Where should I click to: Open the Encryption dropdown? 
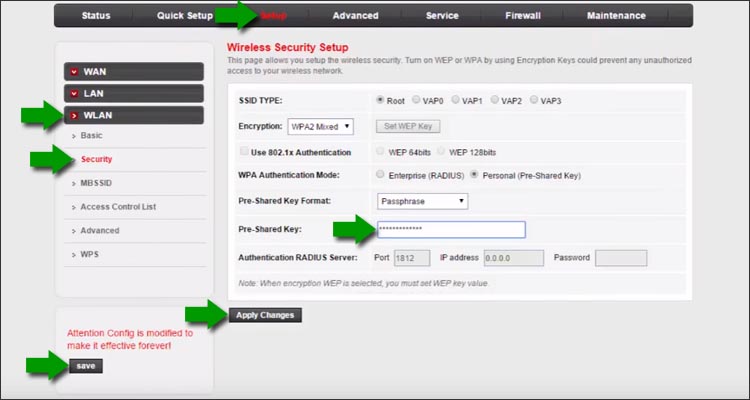(320, 127)
